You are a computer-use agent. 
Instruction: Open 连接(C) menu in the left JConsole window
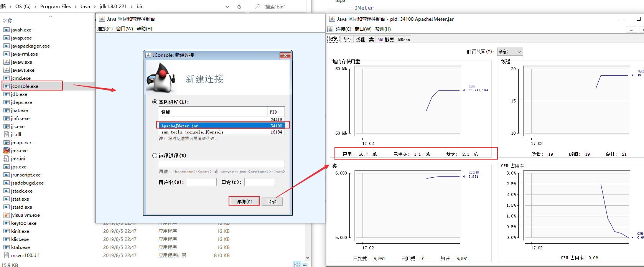(105, 29)
